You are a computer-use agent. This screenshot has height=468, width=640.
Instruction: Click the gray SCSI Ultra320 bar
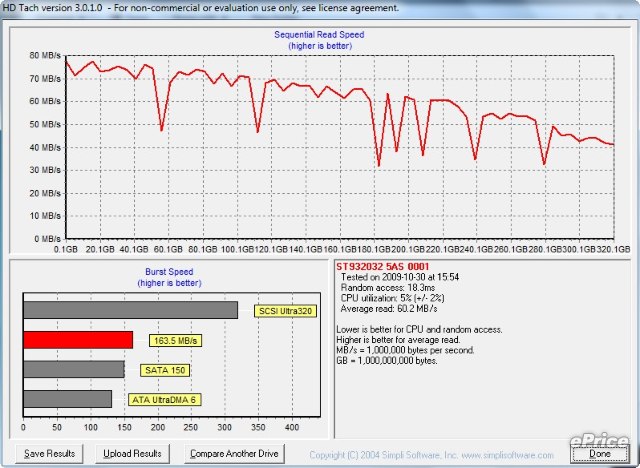click(x=129, y=311)
